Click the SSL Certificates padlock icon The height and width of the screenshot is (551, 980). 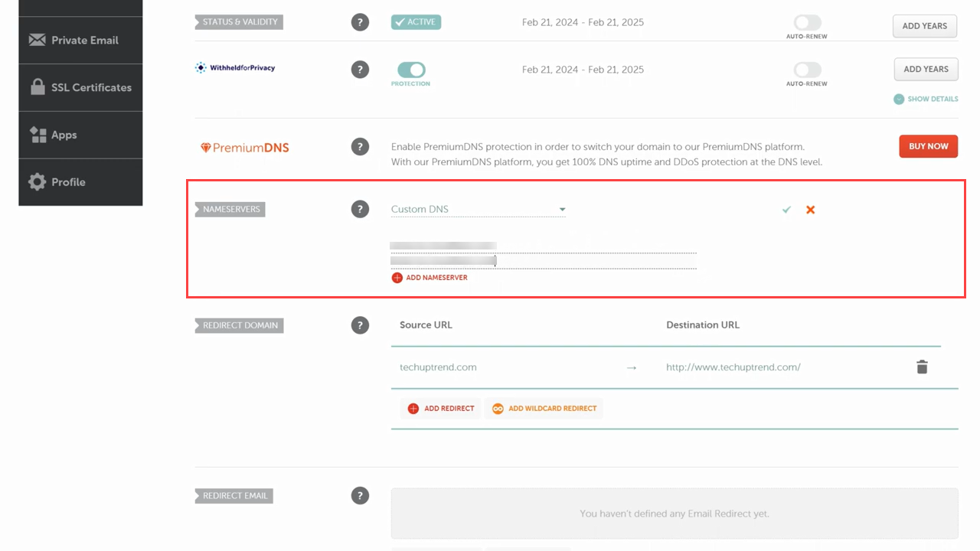pyautogui.click(x=38, y=86)
